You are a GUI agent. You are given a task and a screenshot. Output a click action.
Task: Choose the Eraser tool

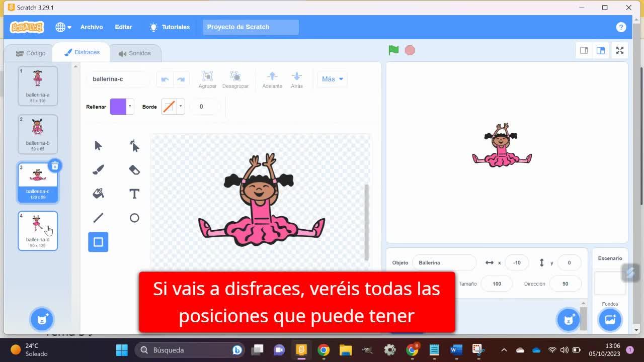click(x=134, y=170)
